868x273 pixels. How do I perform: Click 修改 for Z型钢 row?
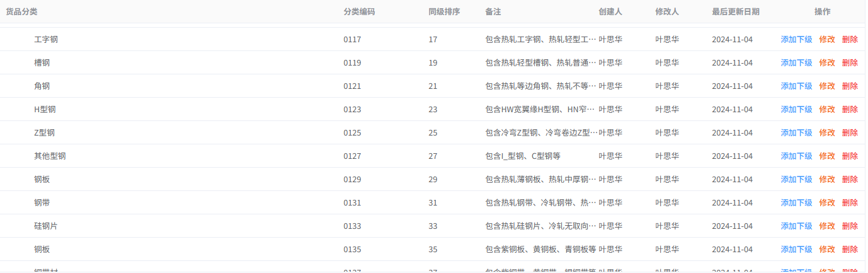(x=827, y=132)
